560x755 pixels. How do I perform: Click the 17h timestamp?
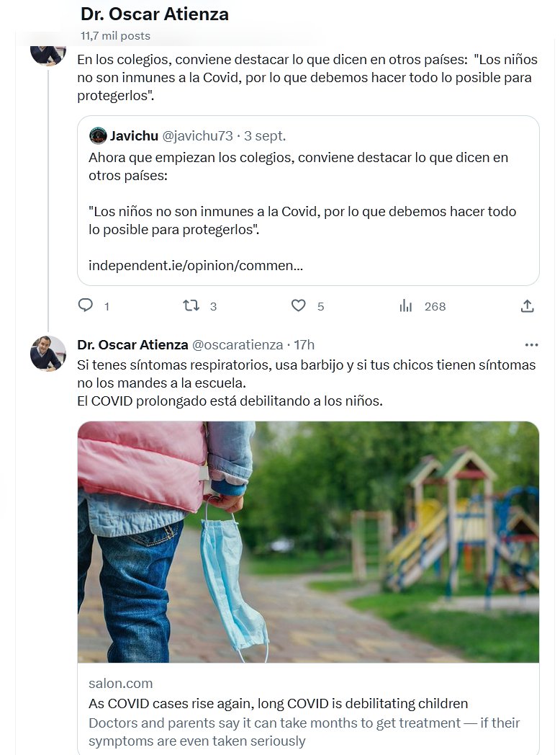click(304, 345)
